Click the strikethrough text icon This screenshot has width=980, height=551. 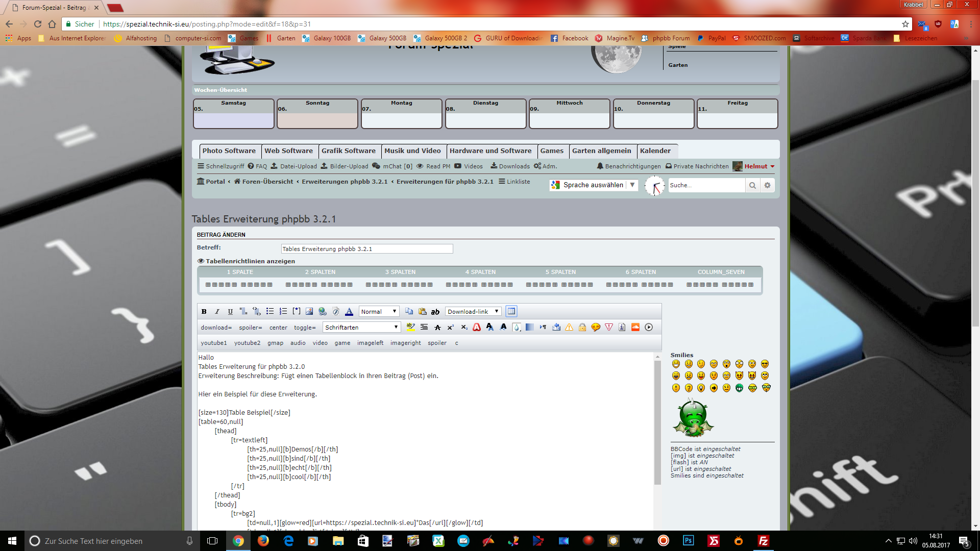[x=437, y=328]
